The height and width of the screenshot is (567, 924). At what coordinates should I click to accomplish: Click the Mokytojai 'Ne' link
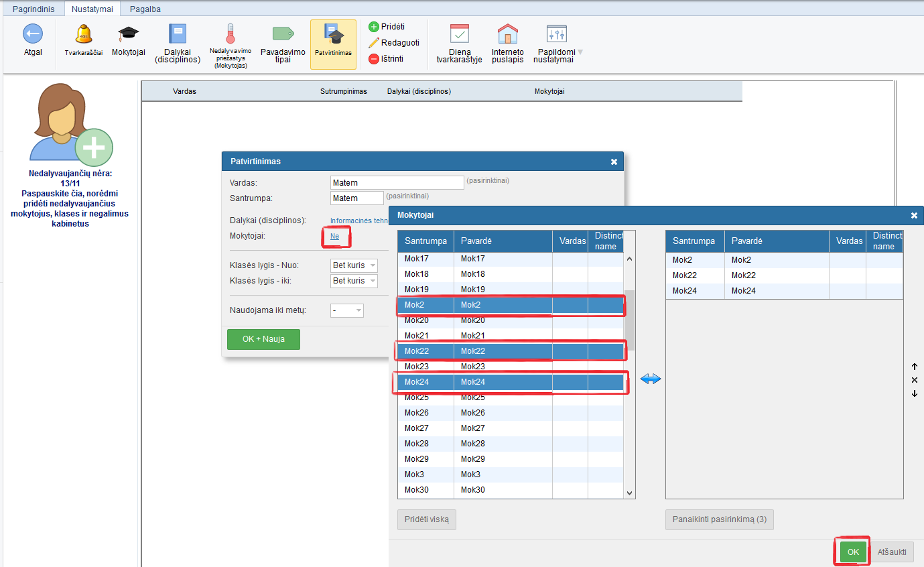(334, 237)
